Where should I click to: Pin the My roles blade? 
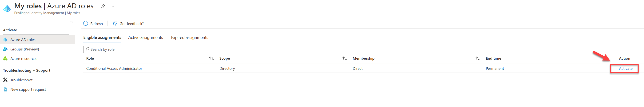[x=103, y=6]
